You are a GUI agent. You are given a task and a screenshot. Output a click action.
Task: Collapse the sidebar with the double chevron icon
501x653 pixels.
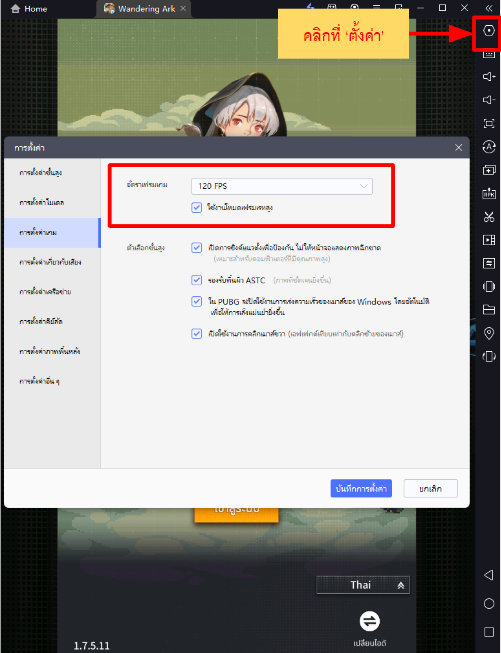point(489,8)
